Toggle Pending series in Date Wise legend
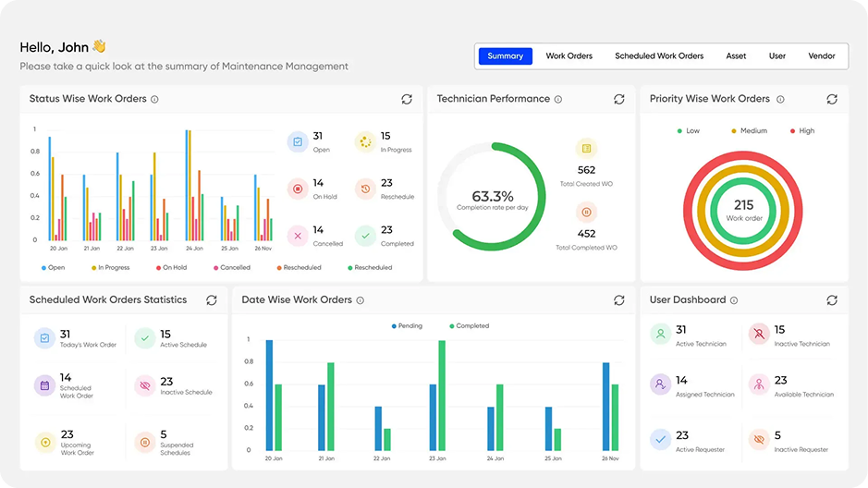 point(407,326)
